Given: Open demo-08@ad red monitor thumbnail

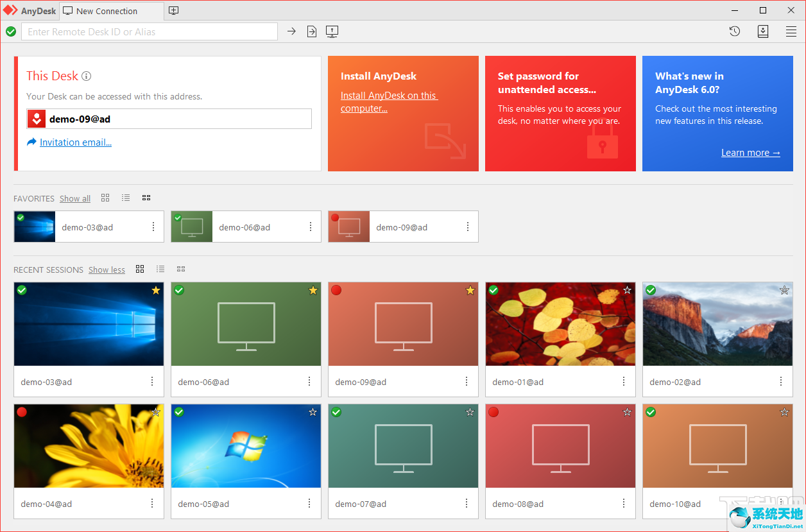Looking at the screenshot, I should [560, 446].
